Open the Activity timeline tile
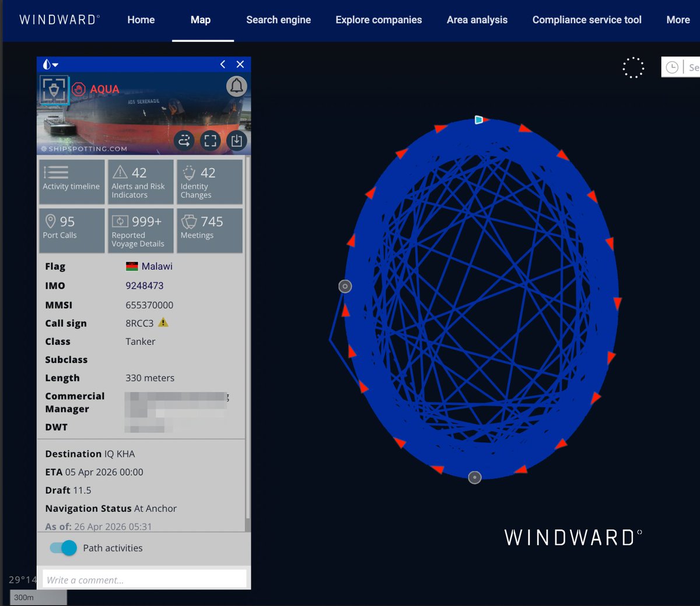Screen dimensions: 700x606 [72, 182]
